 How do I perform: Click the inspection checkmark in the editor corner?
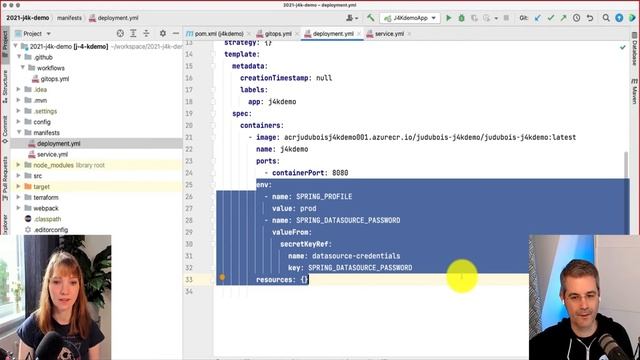click(x=622, y=47)
